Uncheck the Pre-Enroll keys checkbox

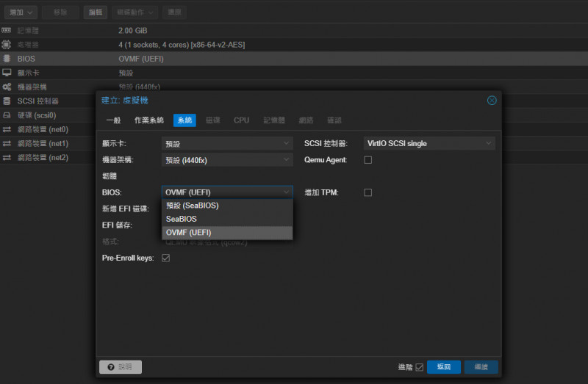coord(165,258)
